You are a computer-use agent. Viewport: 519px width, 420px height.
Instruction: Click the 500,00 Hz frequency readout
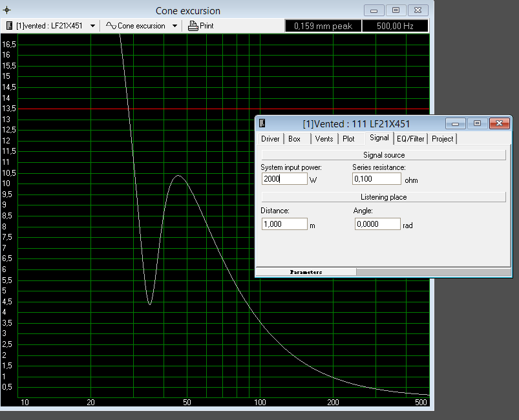[x=394, y=26]
